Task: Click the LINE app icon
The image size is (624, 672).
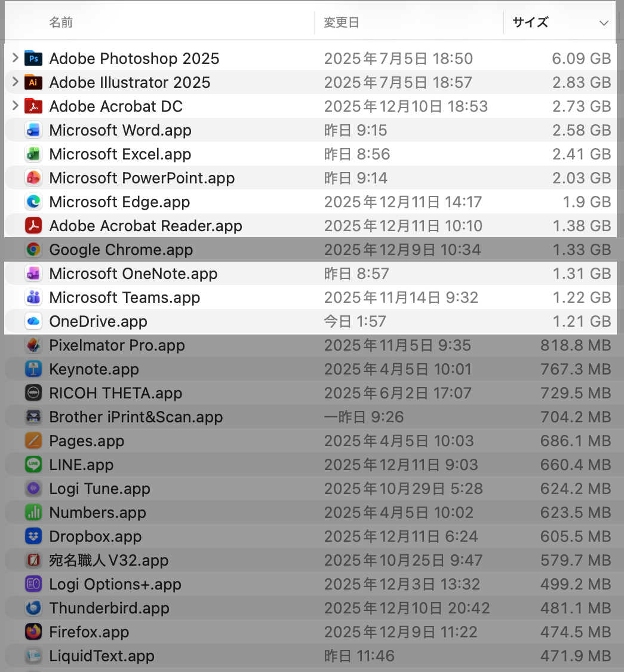Action: 33,465
